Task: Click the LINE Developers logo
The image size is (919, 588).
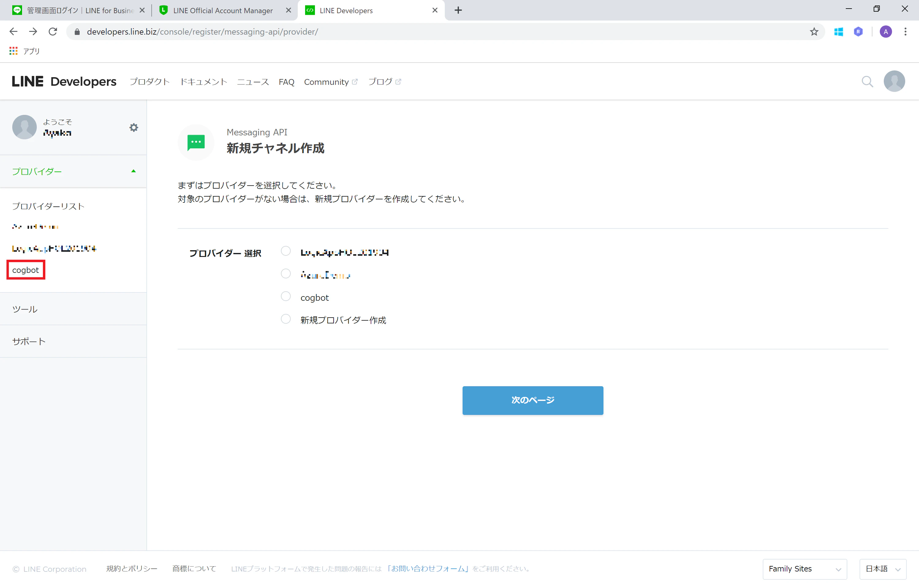Action: (64, 81)
